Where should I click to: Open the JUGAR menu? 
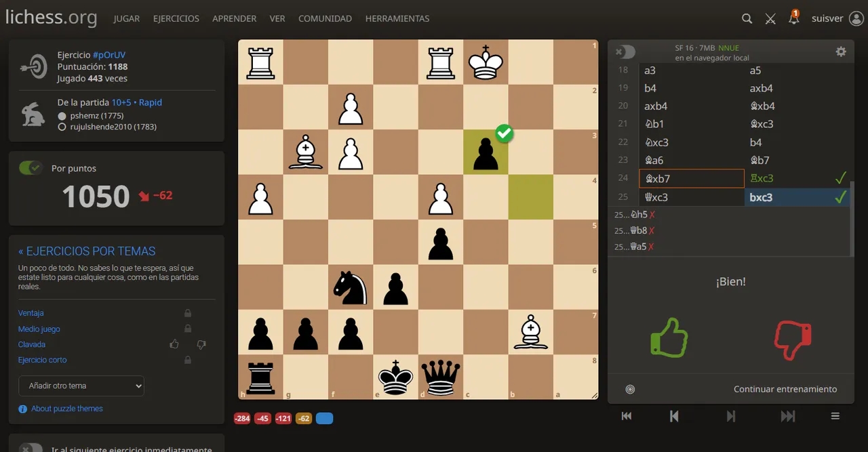(127, 19)
